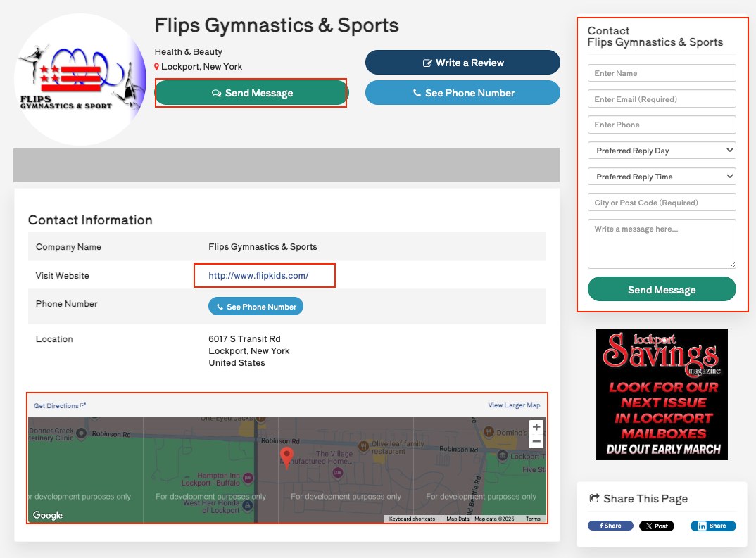The height and width of the screenshot is (558, 756).
Task: Click the Map Data label on map
Action: 458,519
